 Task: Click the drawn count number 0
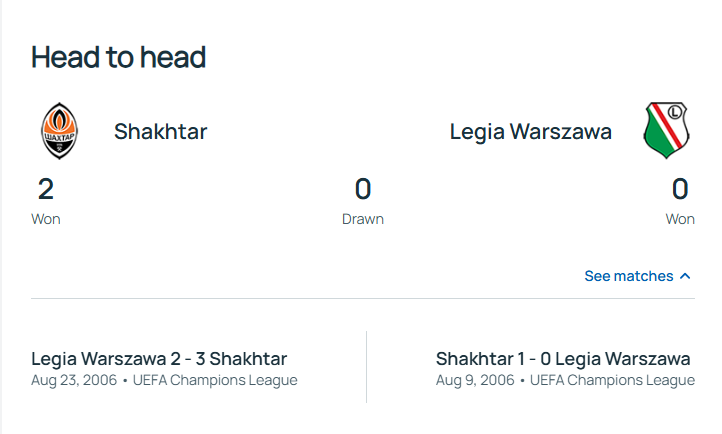pos(363,189)
